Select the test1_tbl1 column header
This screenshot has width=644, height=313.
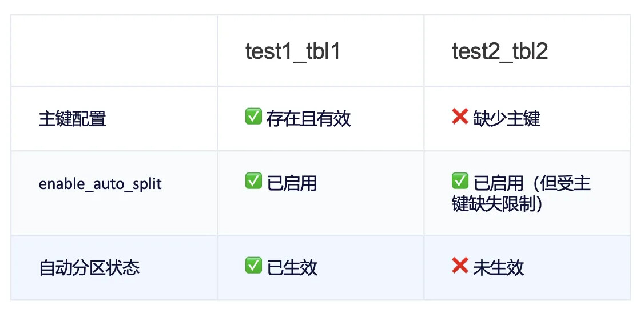(293, 51)
